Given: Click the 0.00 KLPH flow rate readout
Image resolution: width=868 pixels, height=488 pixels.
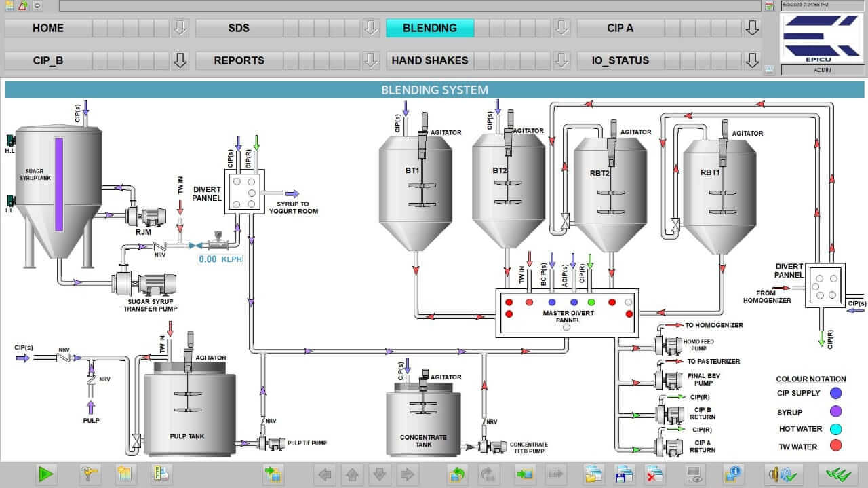Looking at the screenshot, I should (220, 259).
